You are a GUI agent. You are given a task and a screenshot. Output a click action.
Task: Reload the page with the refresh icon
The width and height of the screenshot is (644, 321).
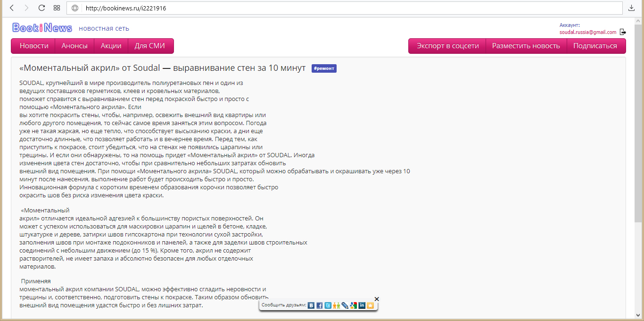tap(41, 8)
